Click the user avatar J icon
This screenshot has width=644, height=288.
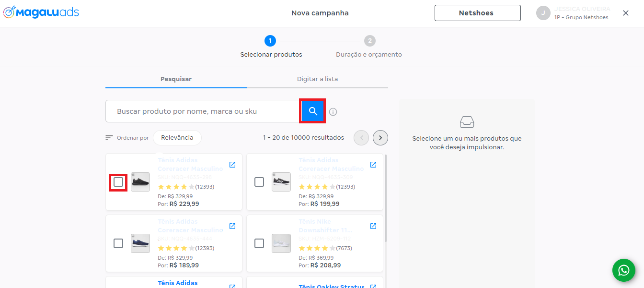coord(543,13)
